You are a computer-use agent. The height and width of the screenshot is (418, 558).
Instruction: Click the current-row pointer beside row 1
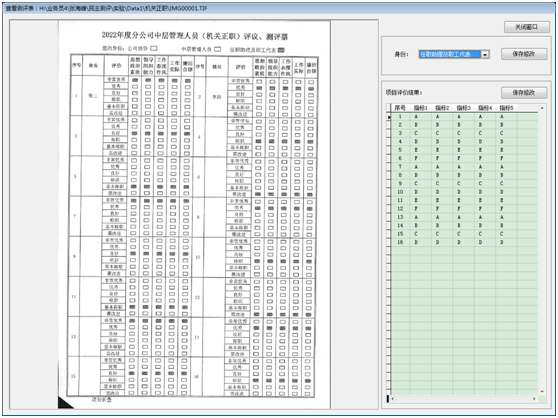(x=389, y=117)
